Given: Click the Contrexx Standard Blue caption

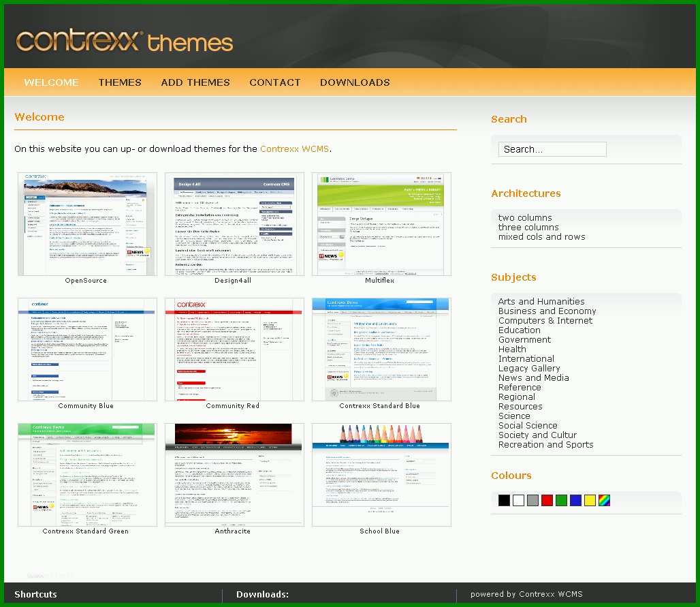Looking at the screenshot, I should (379, 406).
